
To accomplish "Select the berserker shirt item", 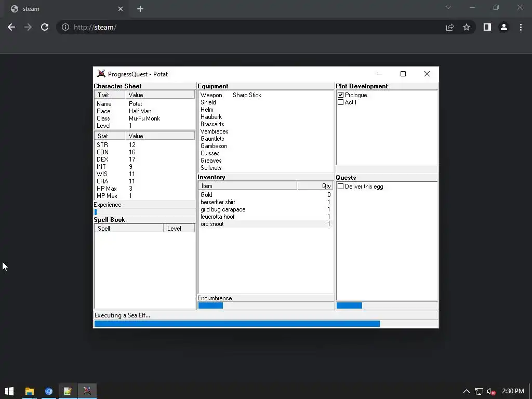I will (265, 202).
